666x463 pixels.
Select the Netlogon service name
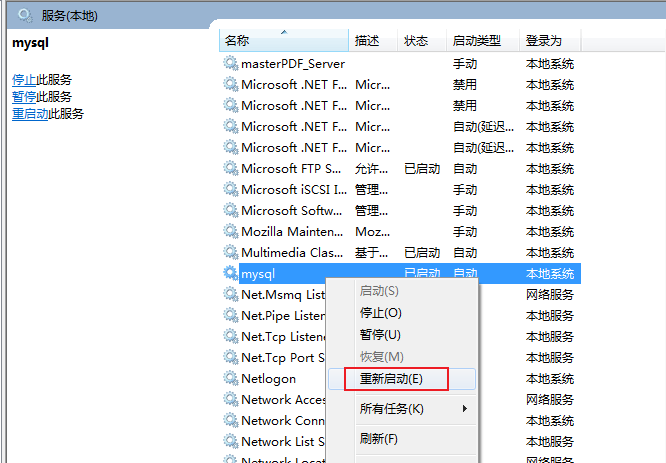click(268, 378)
